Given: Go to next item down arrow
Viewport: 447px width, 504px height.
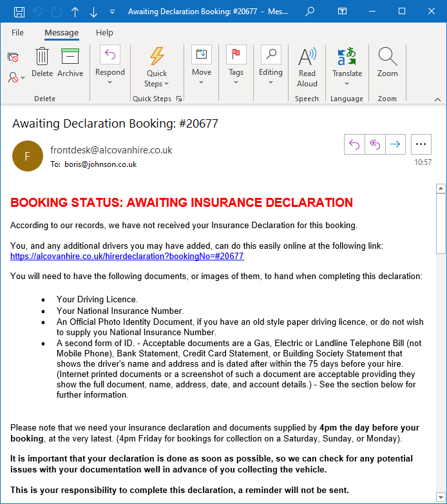Looking at the screenshot, I should point(93,12).
